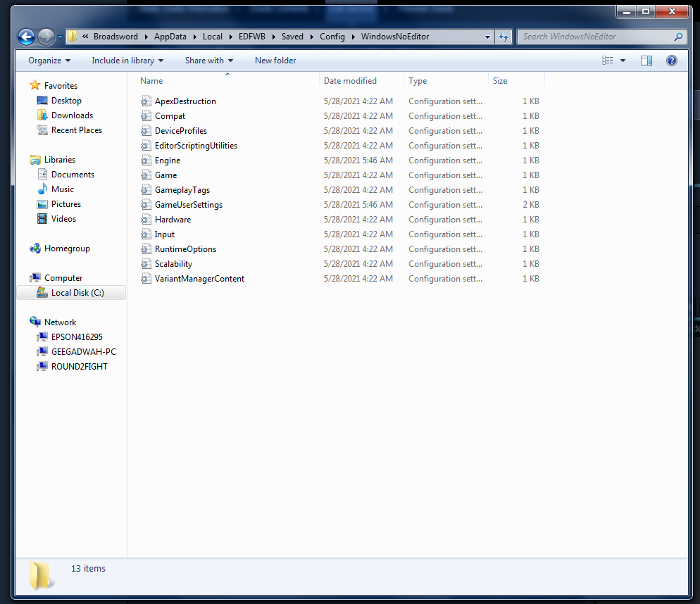Open the Help question mark icon

pos(671,61)
